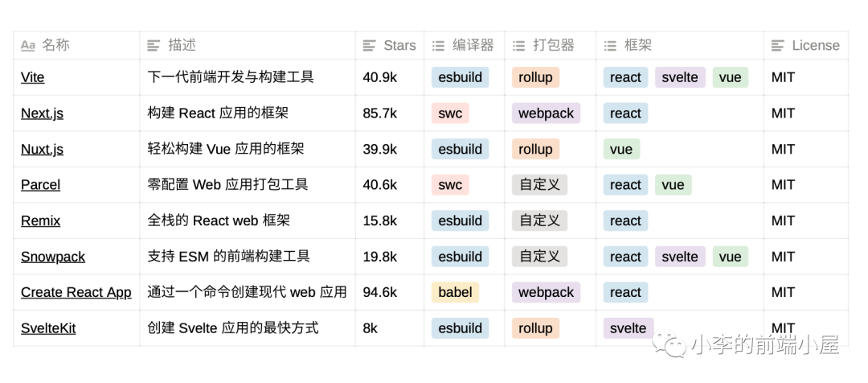Click the babel tag in Create React App row
The width and height of the screenshot is (868, 383).
[455, 293]
